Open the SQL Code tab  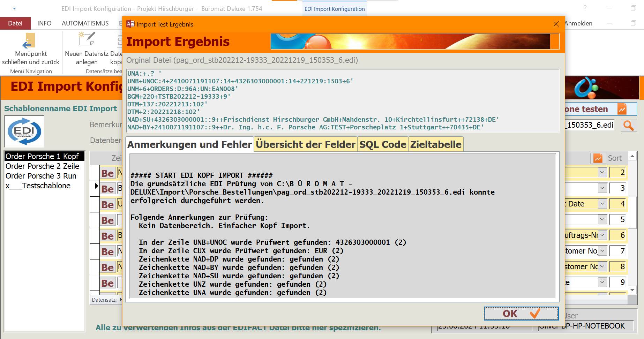tap(383, 144)
